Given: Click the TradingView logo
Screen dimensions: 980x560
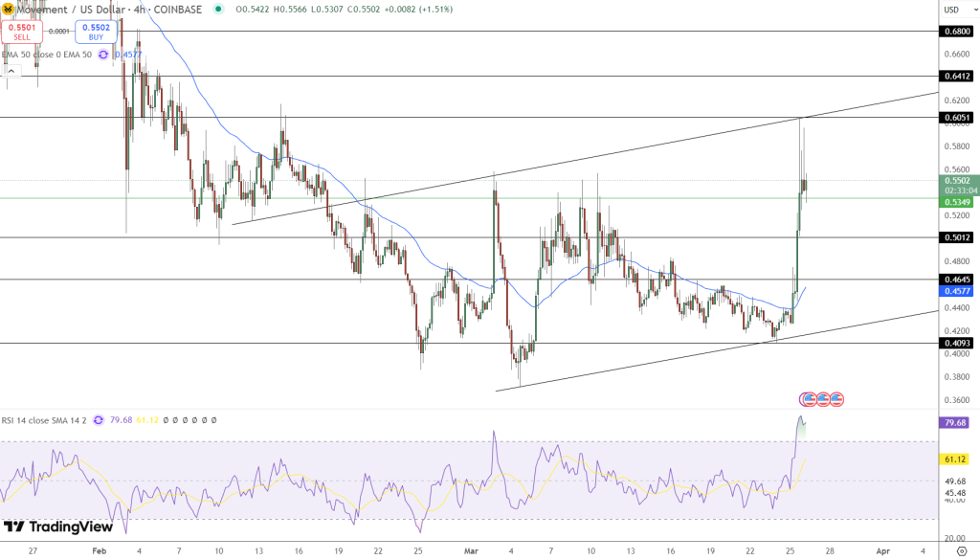Looking at the screenshot, I should point(57,527).
